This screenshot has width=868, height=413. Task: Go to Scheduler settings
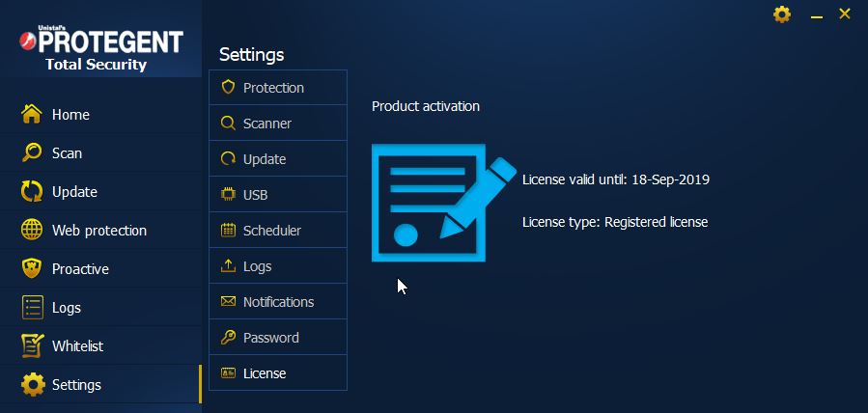[x=277, y=231]
